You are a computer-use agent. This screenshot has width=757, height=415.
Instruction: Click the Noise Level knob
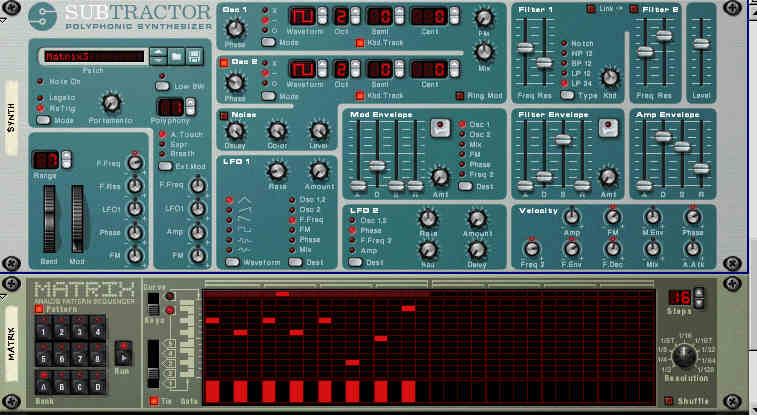click(x=319, y=131)
